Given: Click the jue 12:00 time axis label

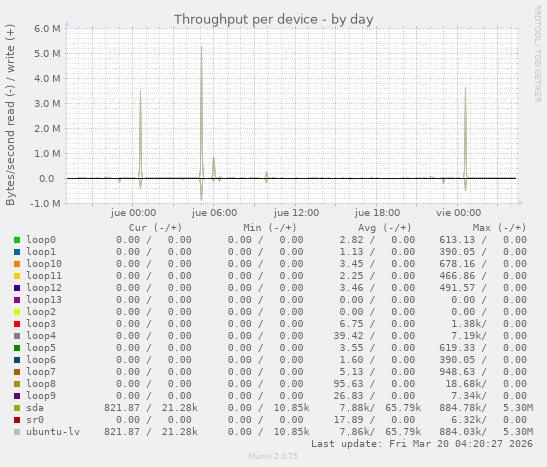Looking at the screenshot, I should pyautogui.click(x=296, y=213).
